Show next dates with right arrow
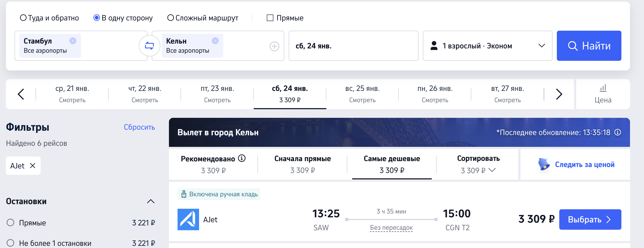 pos(559,94)
